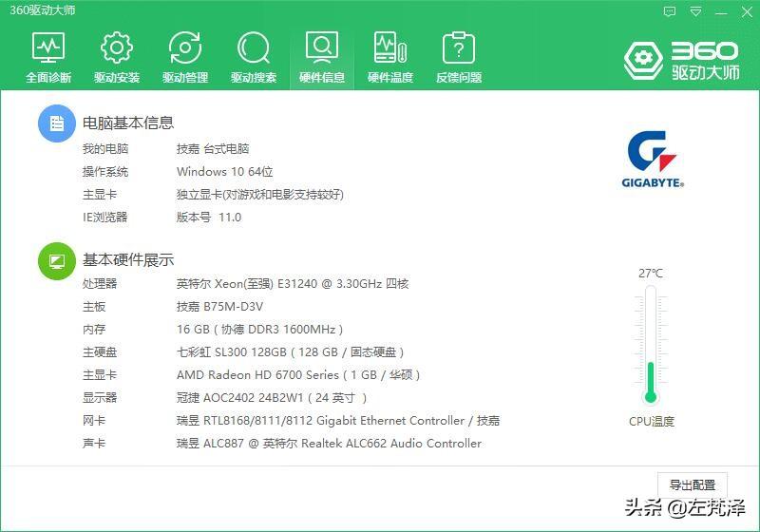Viewport: 760px width, 532px height.
Task: Click the 27℃ temperature reading
Action: click(x=651, y=274)
